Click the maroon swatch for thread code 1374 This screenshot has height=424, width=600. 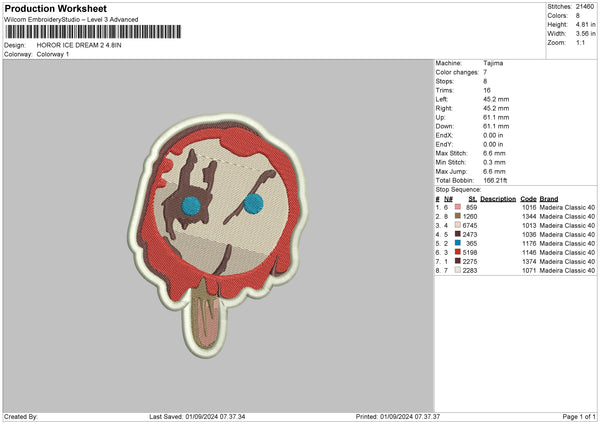[458, 261]
